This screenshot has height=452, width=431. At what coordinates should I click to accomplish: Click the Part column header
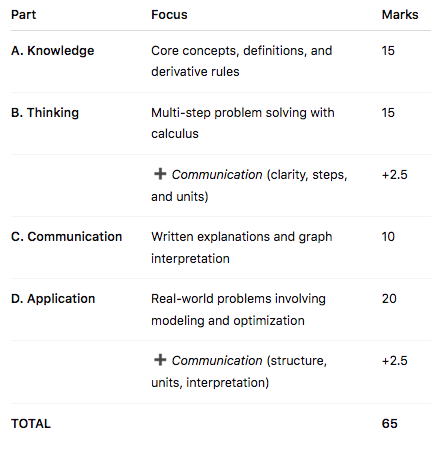(23, 15)
